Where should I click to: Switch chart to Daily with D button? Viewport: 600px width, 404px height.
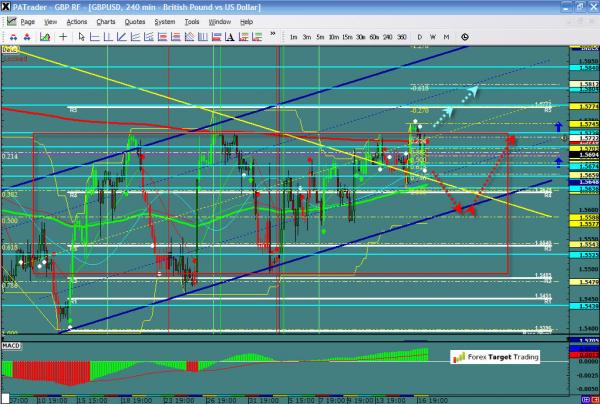tap(420, 37)
